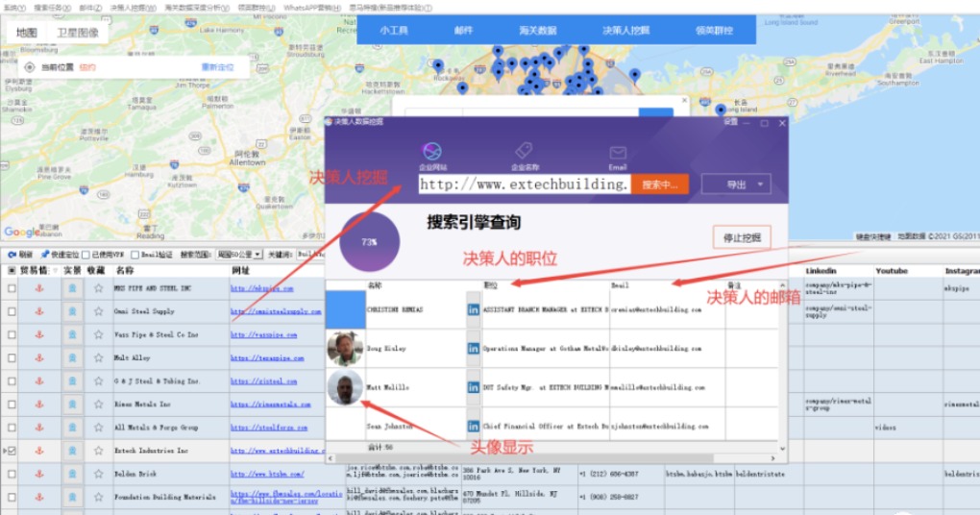The width and height of the screenshot is (980, 515).
Task: Click the anchor trade icon for Omni Steel Supply
Action: click(x=39, y=311)
